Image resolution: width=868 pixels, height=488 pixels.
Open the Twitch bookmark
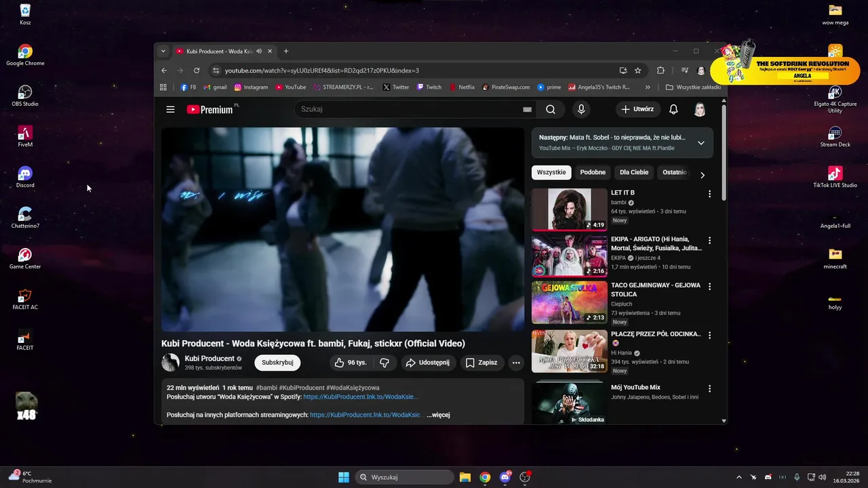click(429, 87)
